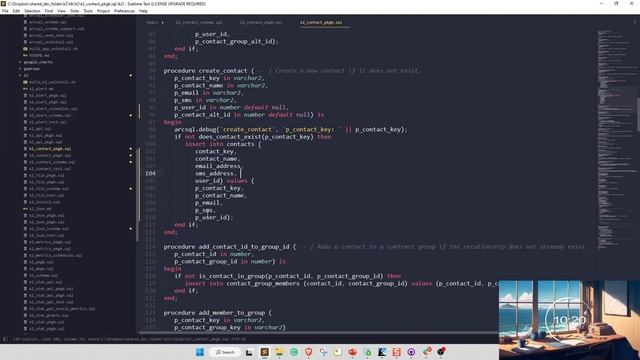Viewport: 640px width, 360px height.
Task: Click line number 104 in gutter
Action: (x=150, y=173)
